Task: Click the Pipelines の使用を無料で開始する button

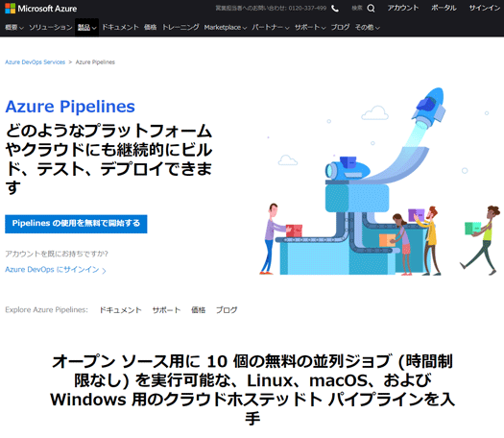Action: point(76,224)
